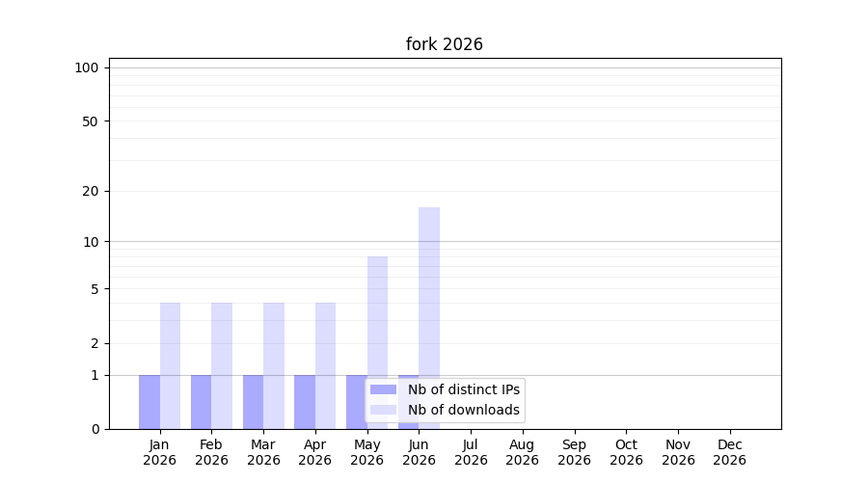Click the Jun 2026 downloads bar
Screen dimensions: 868x482
pos(429,318)
